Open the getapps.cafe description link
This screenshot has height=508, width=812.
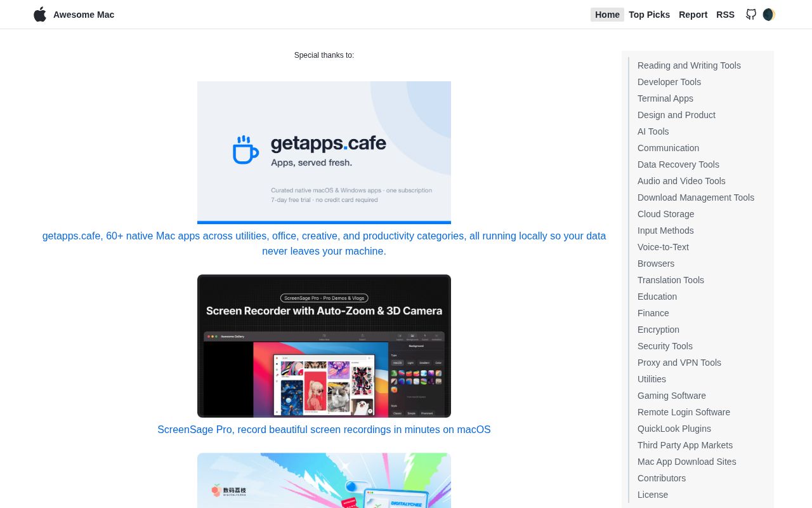click(x=324, y=244)
